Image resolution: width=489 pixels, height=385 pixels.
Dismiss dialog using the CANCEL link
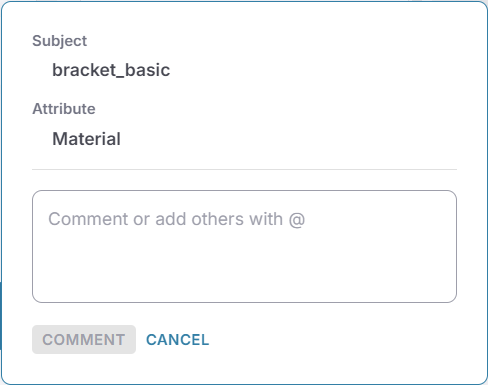[177, 340]
